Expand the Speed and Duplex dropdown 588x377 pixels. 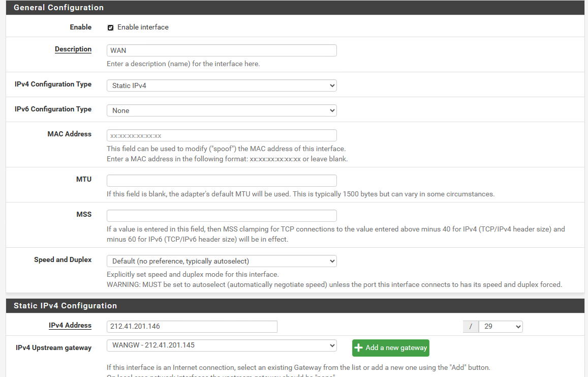[222, 261]
